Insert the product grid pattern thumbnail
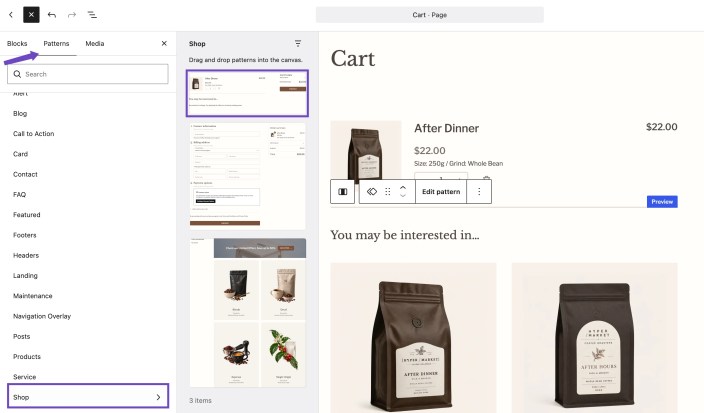The image size is (704, 413). click(247, 312)
